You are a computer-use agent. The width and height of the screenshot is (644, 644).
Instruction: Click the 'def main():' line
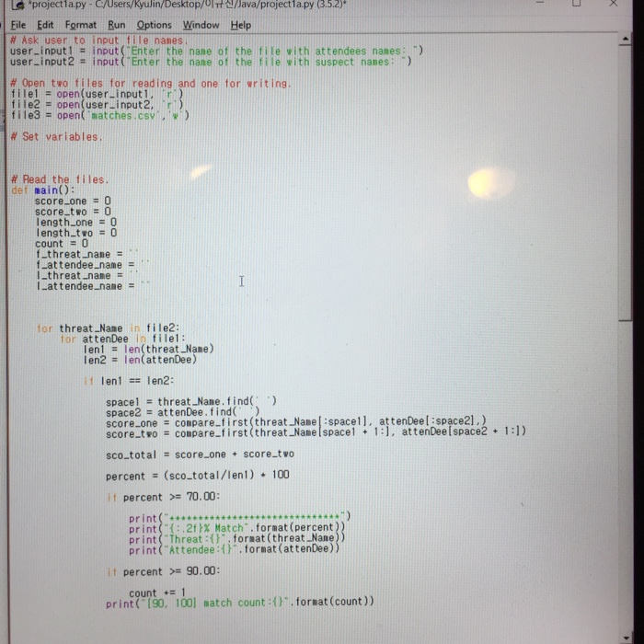(43, 190)
